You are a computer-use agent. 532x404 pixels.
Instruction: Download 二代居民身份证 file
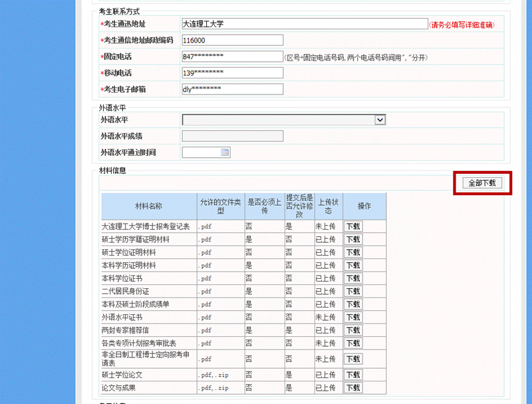click(x=352, y=291)
